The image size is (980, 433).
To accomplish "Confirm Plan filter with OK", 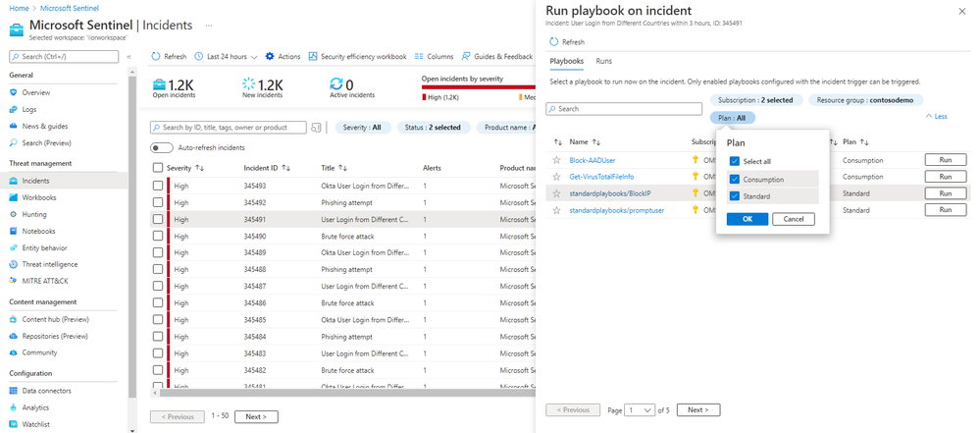I will (x=748, y=219).
